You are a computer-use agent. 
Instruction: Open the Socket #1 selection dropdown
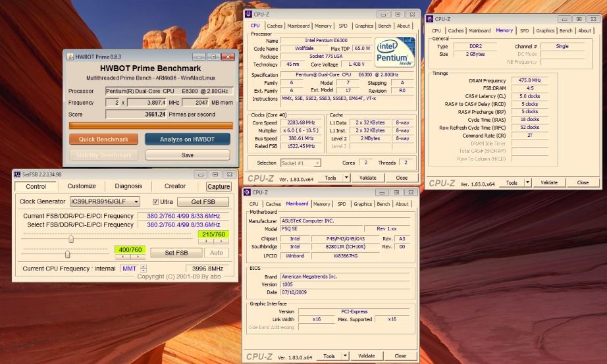pos(317,163)
